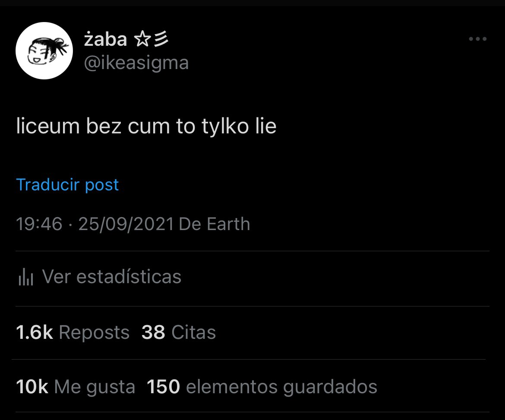Select the post text starting with liceum
This screenshot has height=420, width=505.
click(x=146, y=126)
